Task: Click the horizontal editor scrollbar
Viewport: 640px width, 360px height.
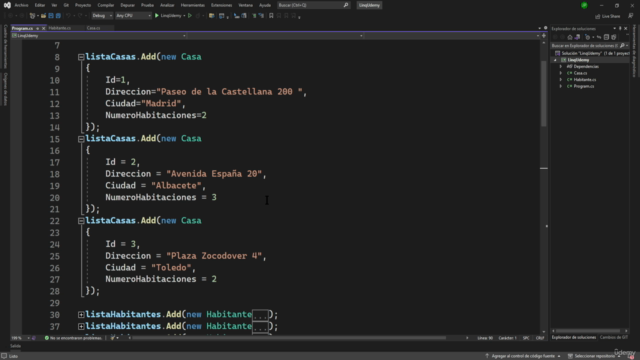Action: (x=289, y=338)
